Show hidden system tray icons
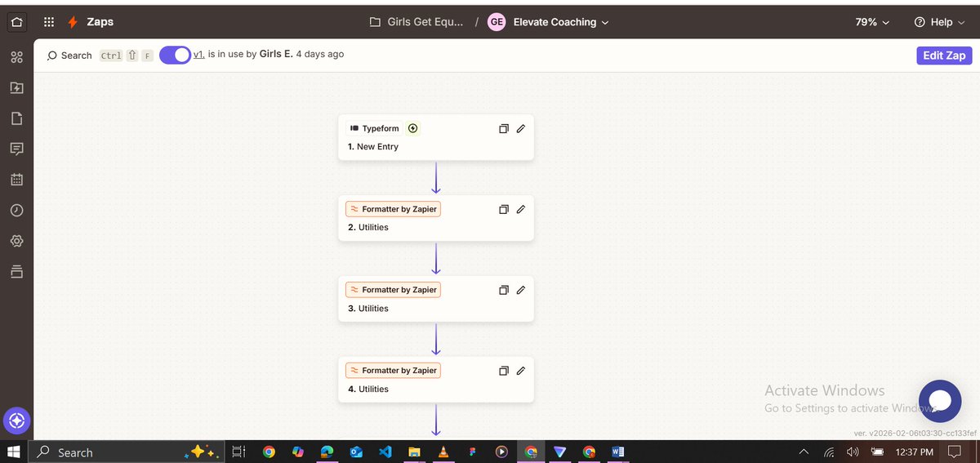This screenshot has width=980, height=463. pyautogui.click(x=804, y=452)
